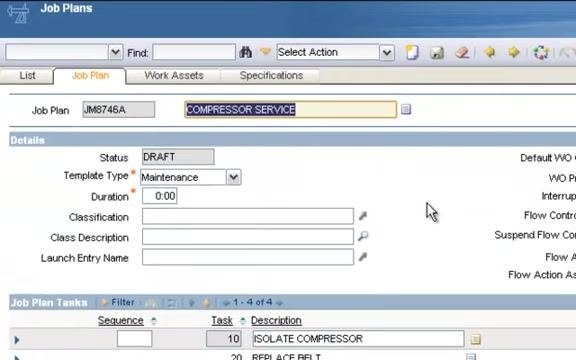The height and width of the screenshot is (360, 576).
Task: Click the detail menu icon beside Launch Entry Name
Action: click(363, 257)
